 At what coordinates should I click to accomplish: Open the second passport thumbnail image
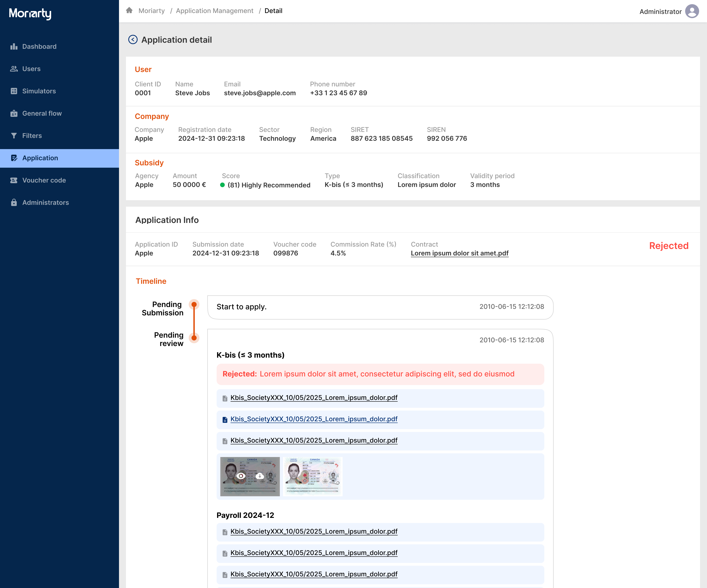pos(313,476)
